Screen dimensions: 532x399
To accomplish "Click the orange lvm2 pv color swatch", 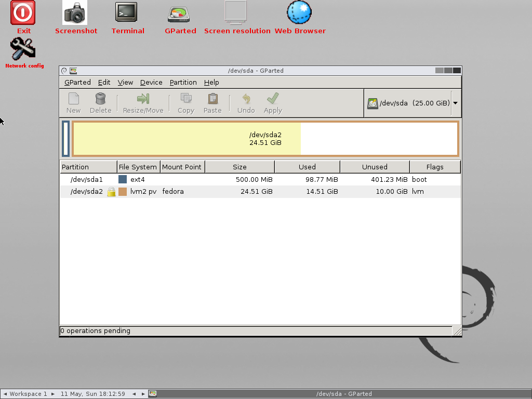I will pos(123,192).
